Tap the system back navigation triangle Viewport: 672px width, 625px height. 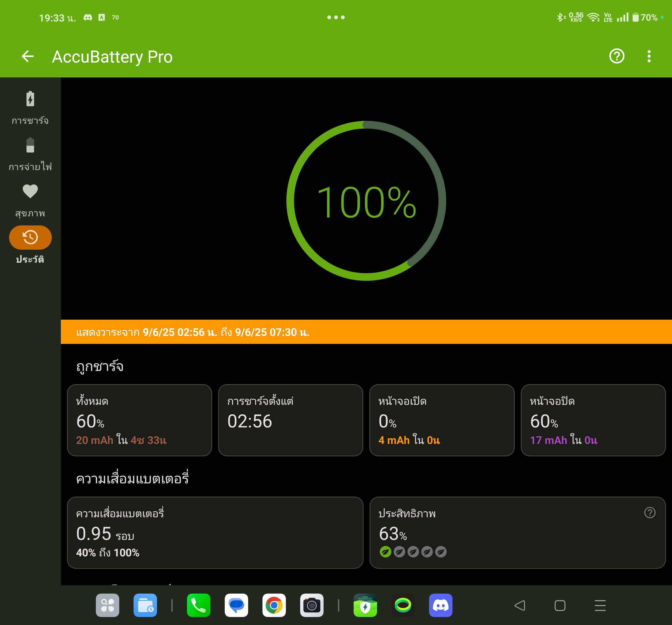point(520,605)
